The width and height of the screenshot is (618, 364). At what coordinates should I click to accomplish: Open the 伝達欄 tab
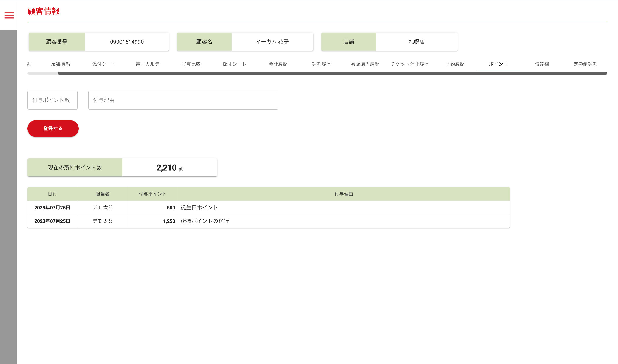[542, 64]
